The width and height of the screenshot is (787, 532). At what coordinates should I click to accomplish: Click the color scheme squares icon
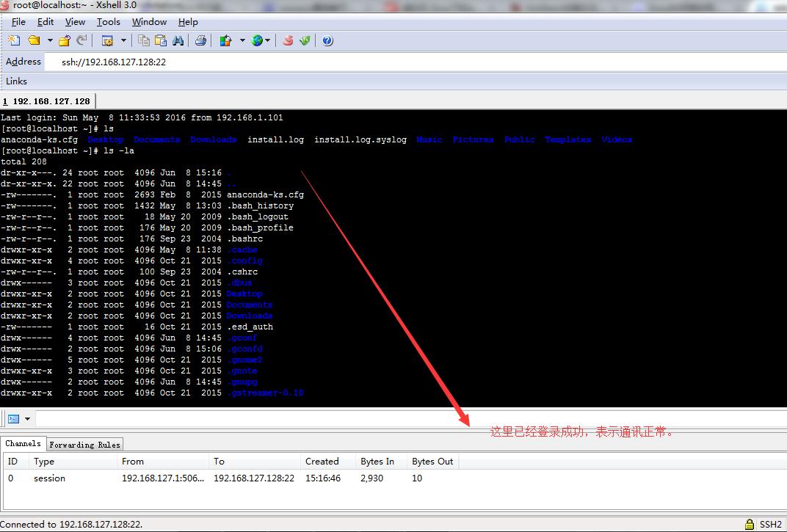tap(226, 40)
